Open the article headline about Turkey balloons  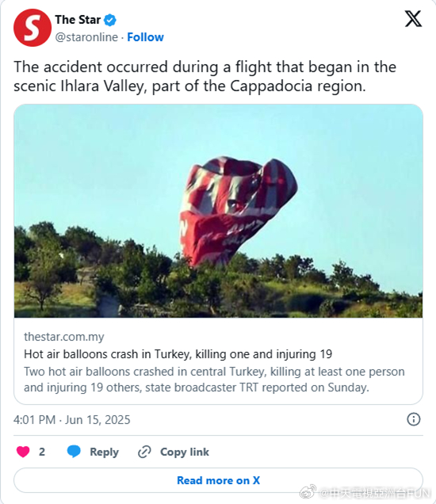click(178, 354)
